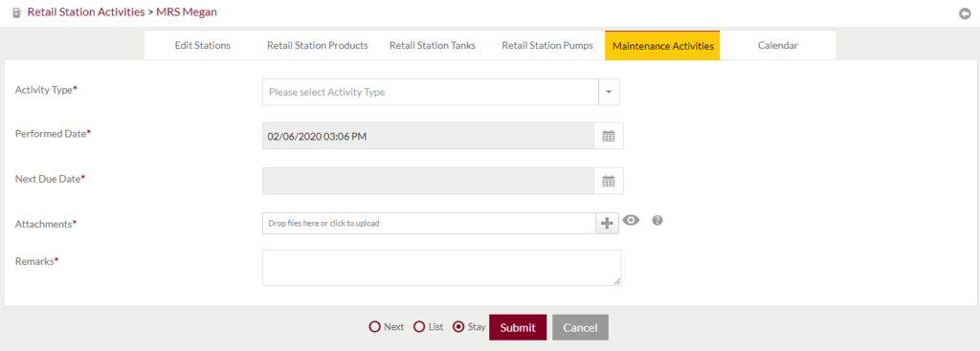
Task: Click the station icon beside Retail Station Activities
Action: click(17, 12)
